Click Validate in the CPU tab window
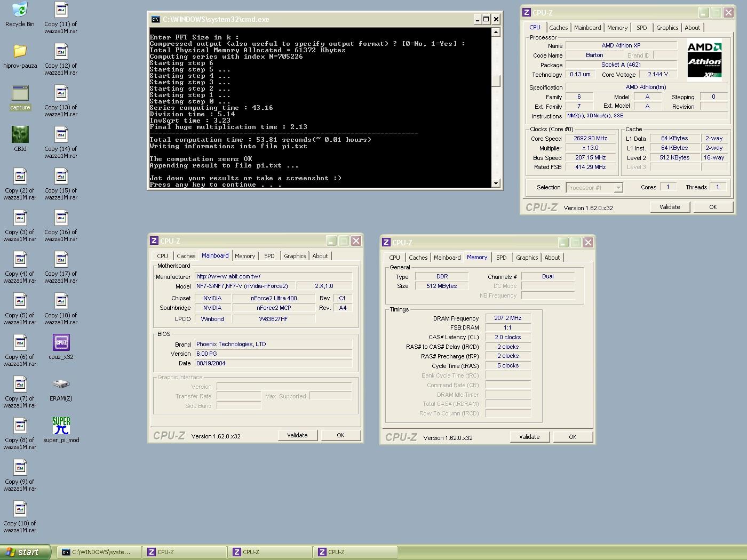 pyautogui.click(x=670, y=207)
